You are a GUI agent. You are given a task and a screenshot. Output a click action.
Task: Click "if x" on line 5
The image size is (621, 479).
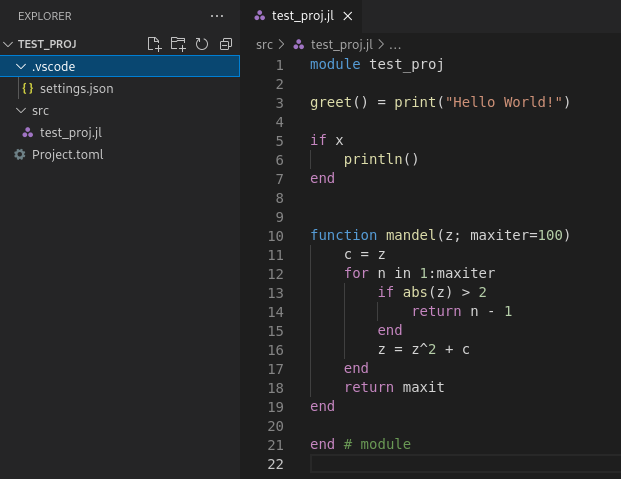[327, 140]
